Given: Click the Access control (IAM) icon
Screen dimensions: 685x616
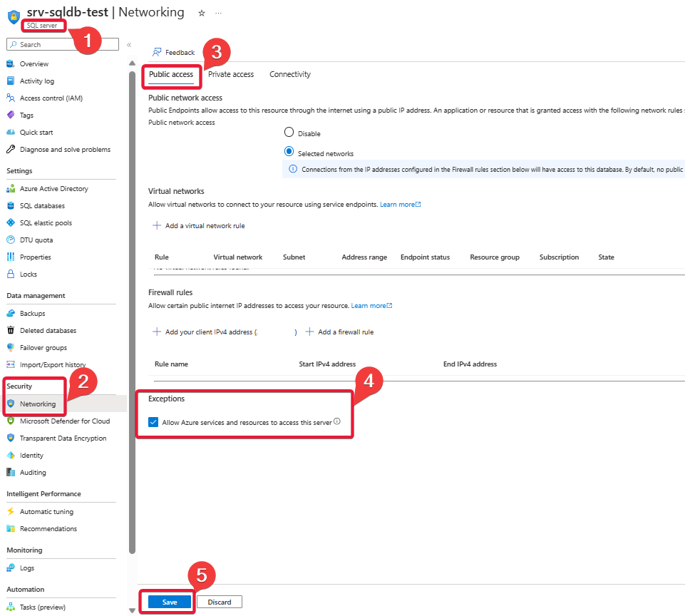Looking at the screenshot, I should pyautogui.click(x=11, y=98).
